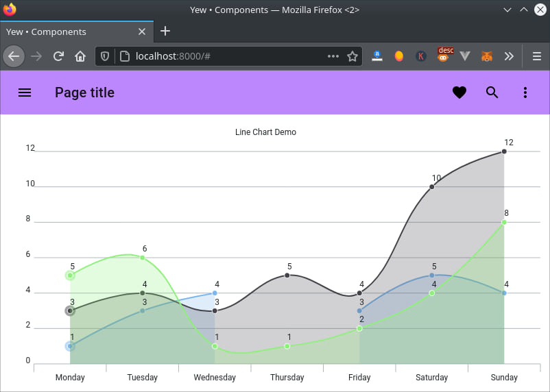Click the heart favorite icon

[459, 93]
